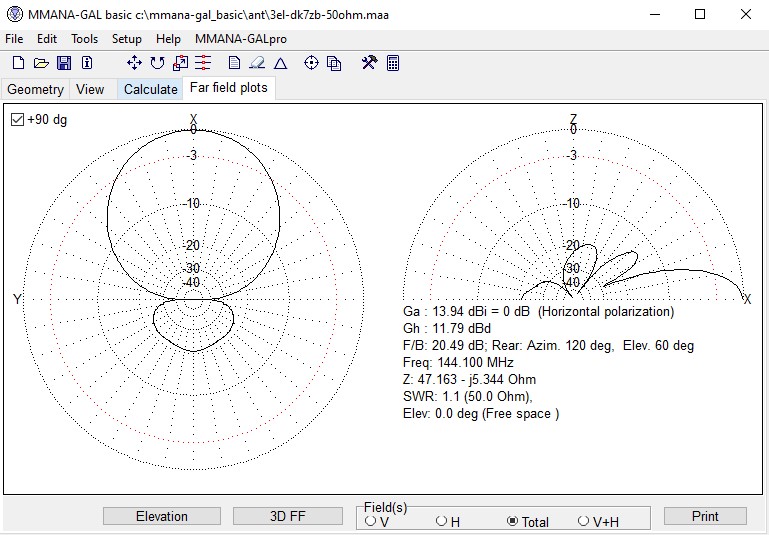Image resolution: width=769 pixels, height=535 pixels.
Task: Save the antenna file via floppy icon
Action: coord(64,63)
